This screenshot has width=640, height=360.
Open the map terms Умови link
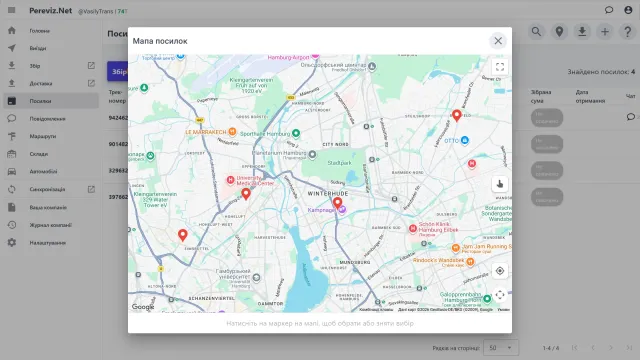[503, 310]
